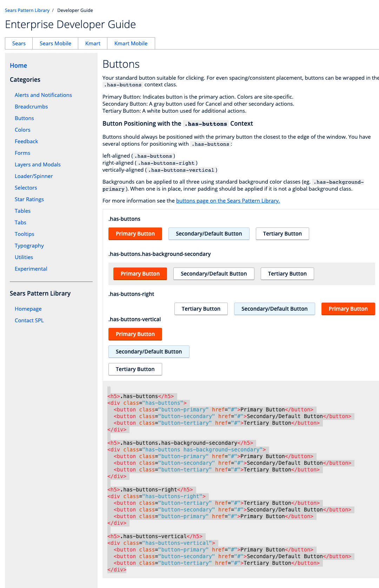Open the Layers and Modals page
Viewport: 379px width, 588px height.
[x=38, y=165]
